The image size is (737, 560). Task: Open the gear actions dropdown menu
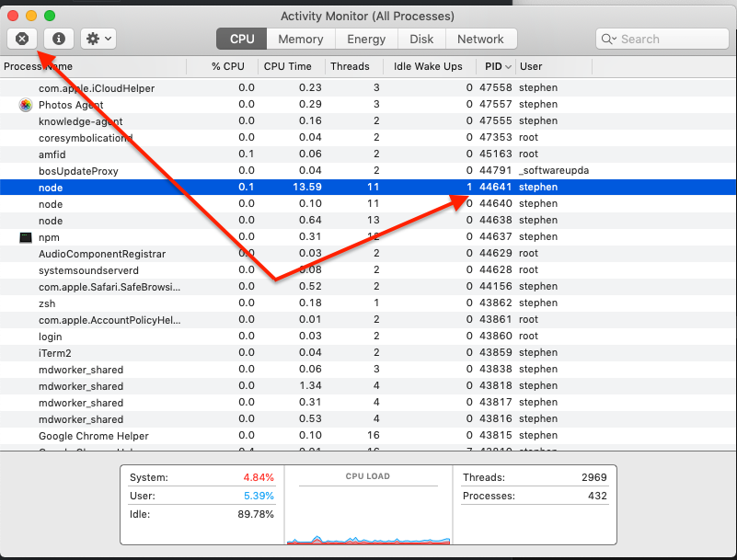[98, 39]
